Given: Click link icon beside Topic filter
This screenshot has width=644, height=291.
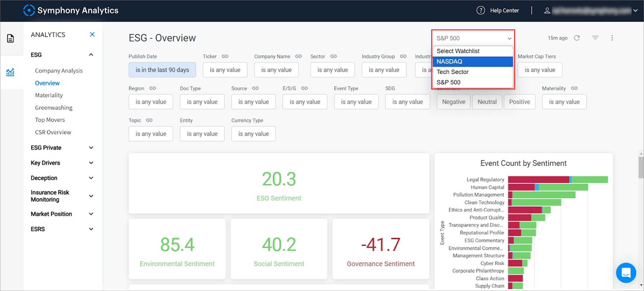Looking at the screenshot, I should tap(149, 120).
